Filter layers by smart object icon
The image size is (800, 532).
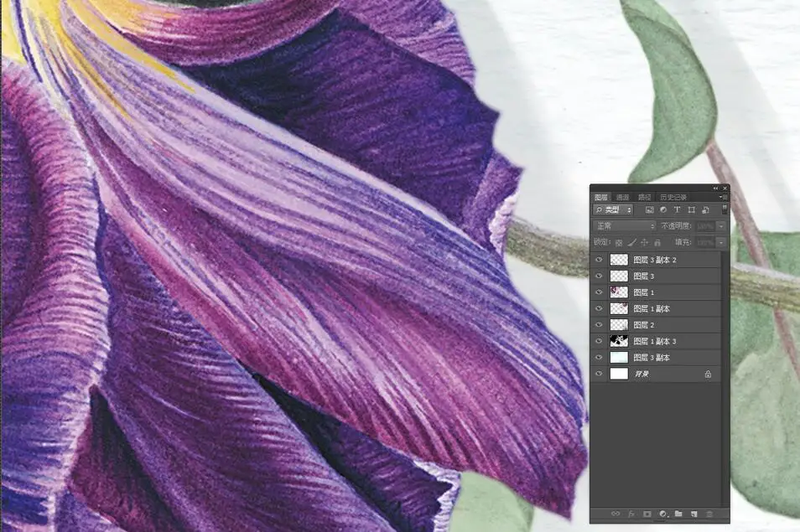coord(705,210)
